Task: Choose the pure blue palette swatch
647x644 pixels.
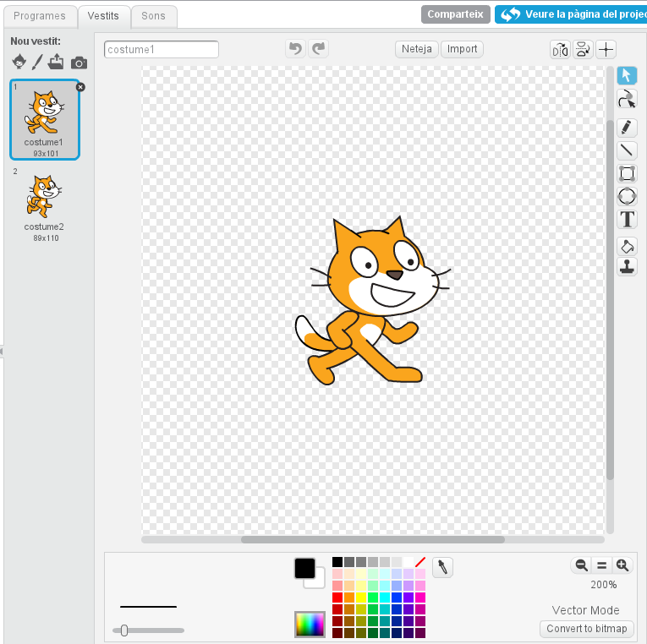Action: coord(397,598)
